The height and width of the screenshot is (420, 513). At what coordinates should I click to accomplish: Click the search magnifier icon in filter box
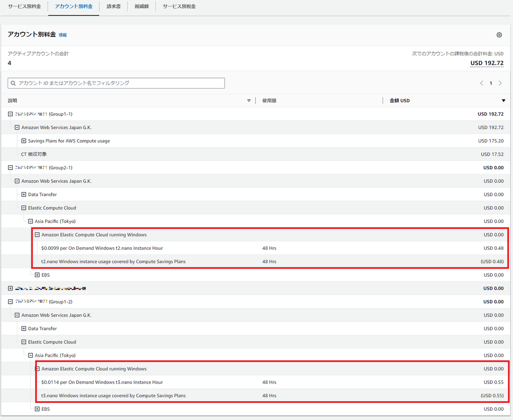13,83
